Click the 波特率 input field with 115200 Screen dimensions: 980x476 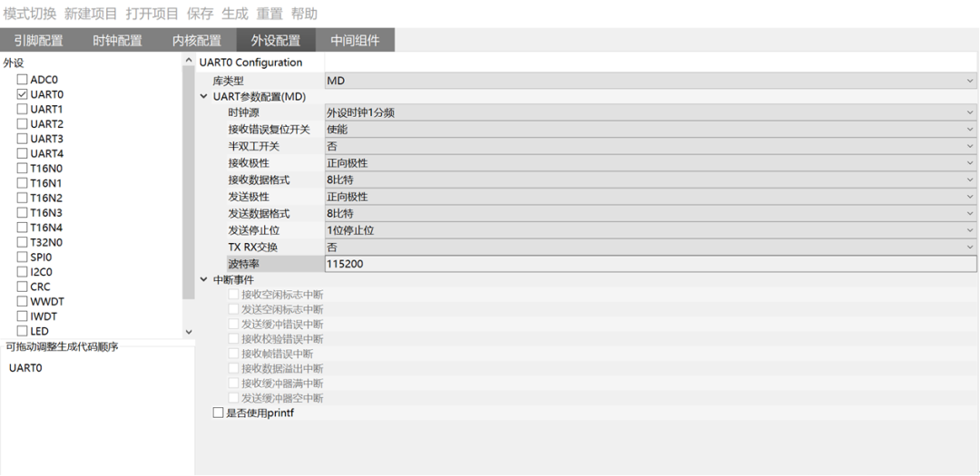pos(650,264)
